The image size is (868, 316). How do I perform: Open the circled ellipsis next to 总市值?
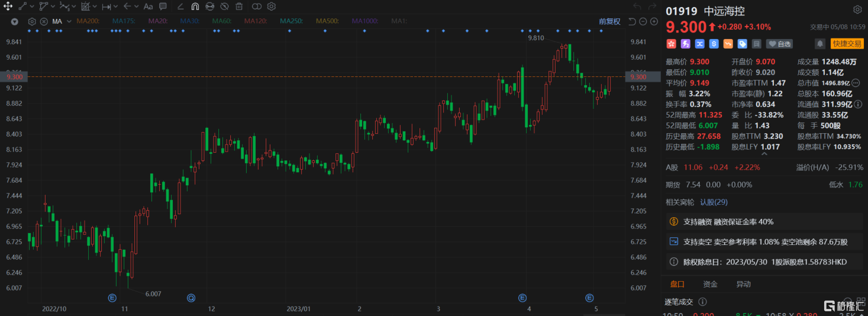click(856, 83)
